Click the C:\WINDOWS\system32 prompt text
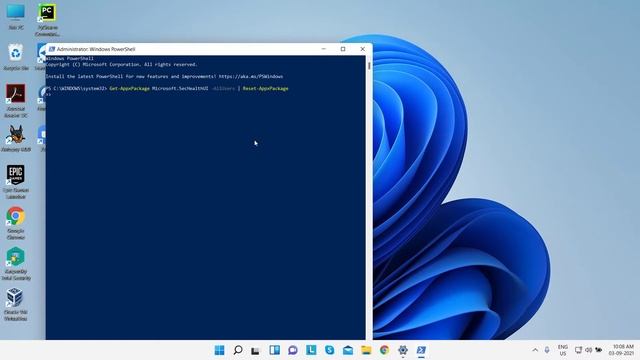 (80, 89)
